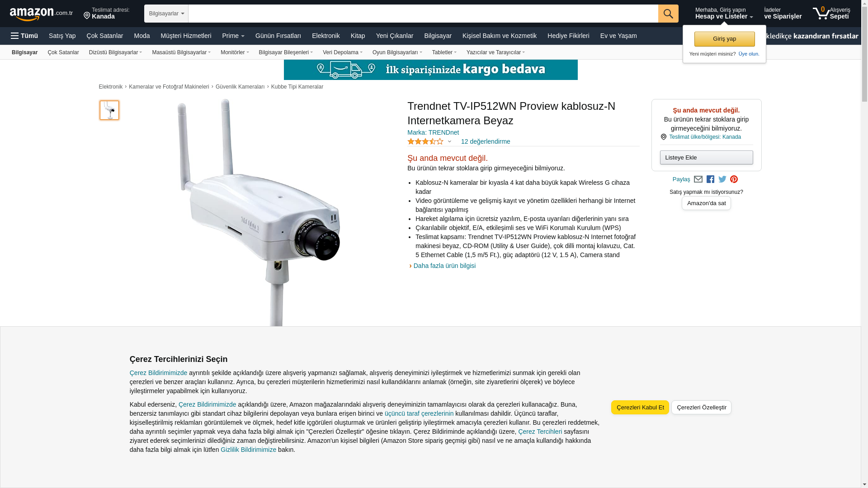Image resolution: width=868 pixels, height=488 pixels.
Task: Go to Elektronik in navigation bar
Action: [325, 36]
